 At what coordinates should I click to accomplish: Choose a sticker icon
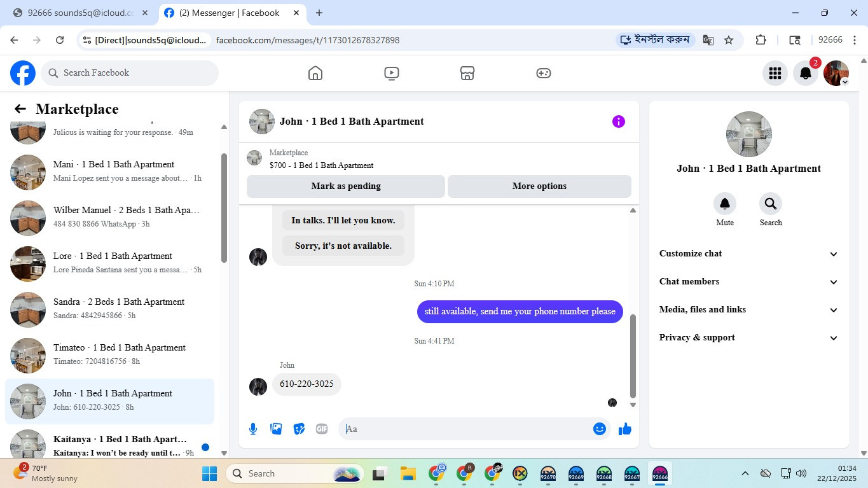tap(299, 429)
